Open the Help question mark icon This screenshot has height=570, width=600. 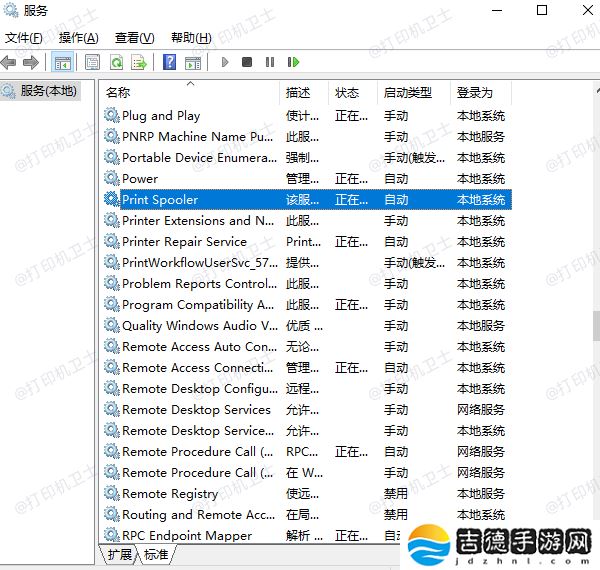169,62
